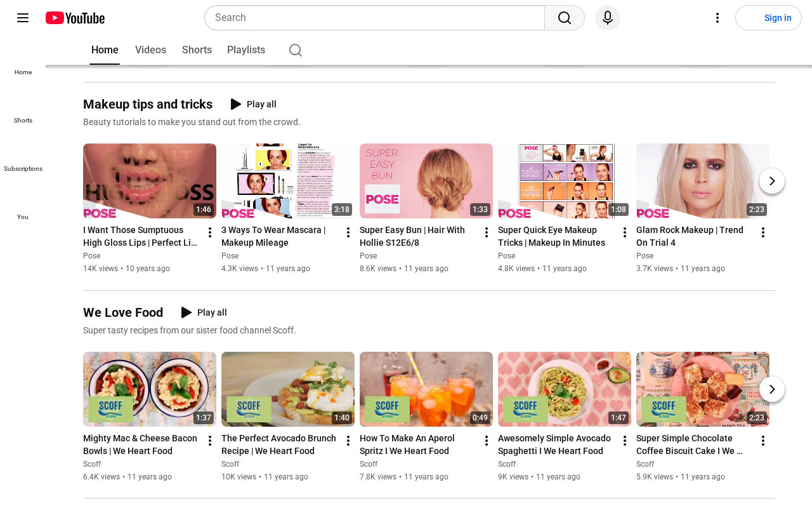Start voice search with the microphone
This screenshot has height=508, width=812.
608,18
